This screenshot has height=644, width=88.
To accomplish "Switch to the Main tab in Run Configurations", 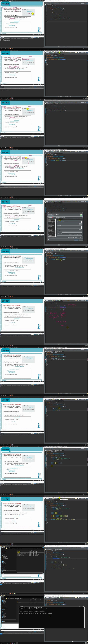I will click(58, 219).
